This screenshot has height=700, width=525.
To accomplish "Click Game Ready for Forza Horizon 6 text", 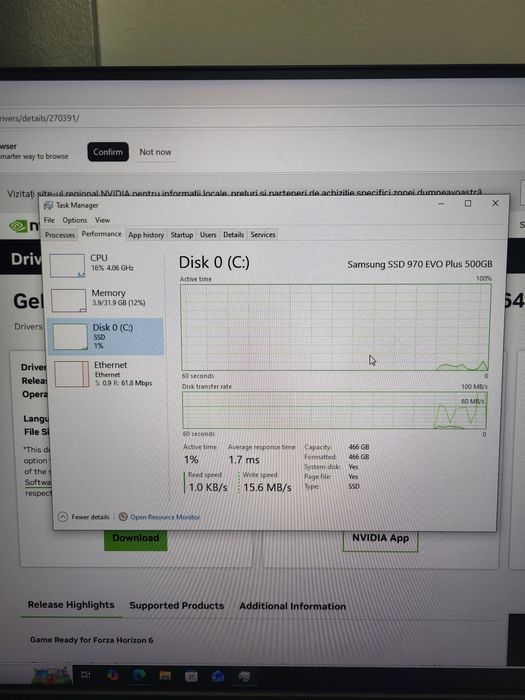I will tap(92, 640).
